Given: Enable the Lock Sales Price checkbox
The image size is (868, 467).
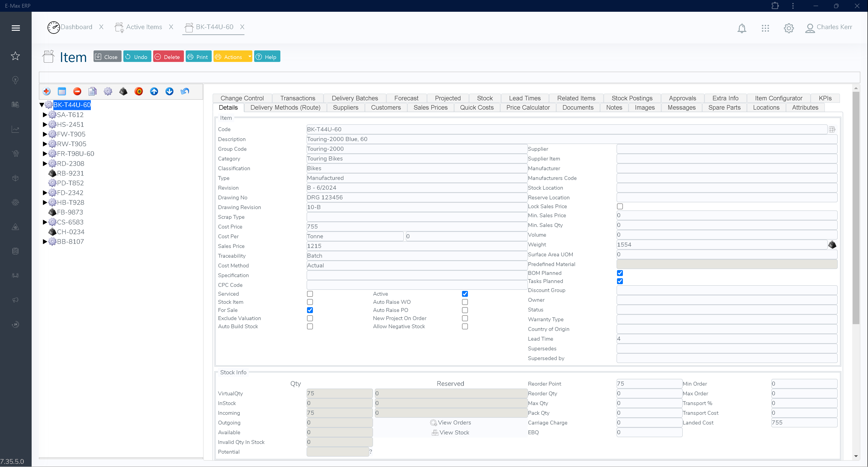Looking at the screenshot, I should tap(620, 206).
